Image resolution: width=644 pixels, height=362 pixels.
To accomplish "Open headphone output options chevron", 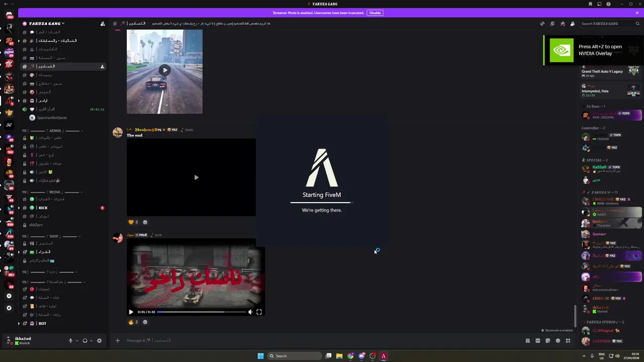I will tap(91, 340).
